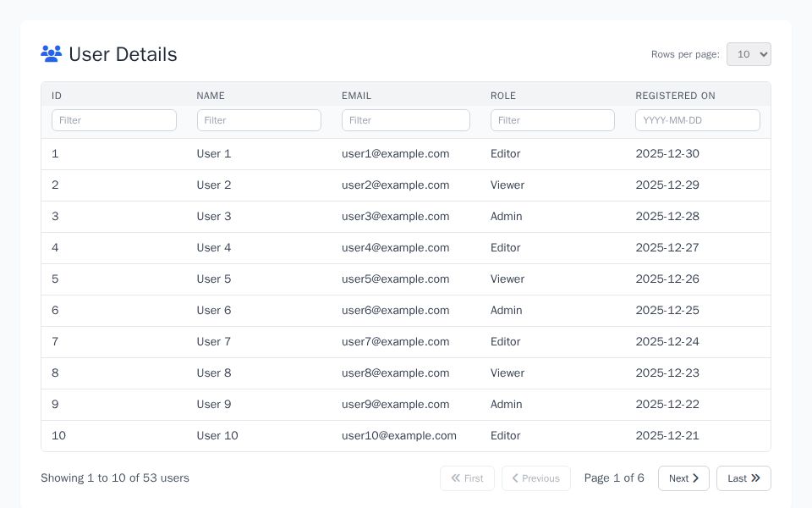Click the left chevron icon on Previous button
This screenshot has width=812, height=508.
click(x=515, y=478)
